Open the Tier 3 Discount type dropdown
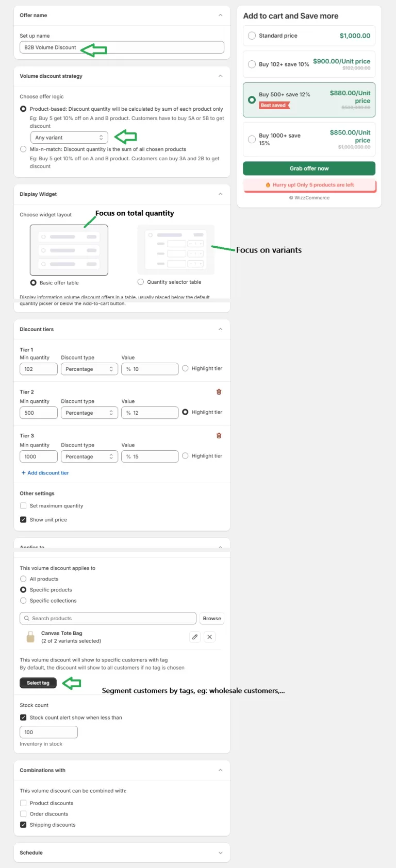 [x=89, y=457]
